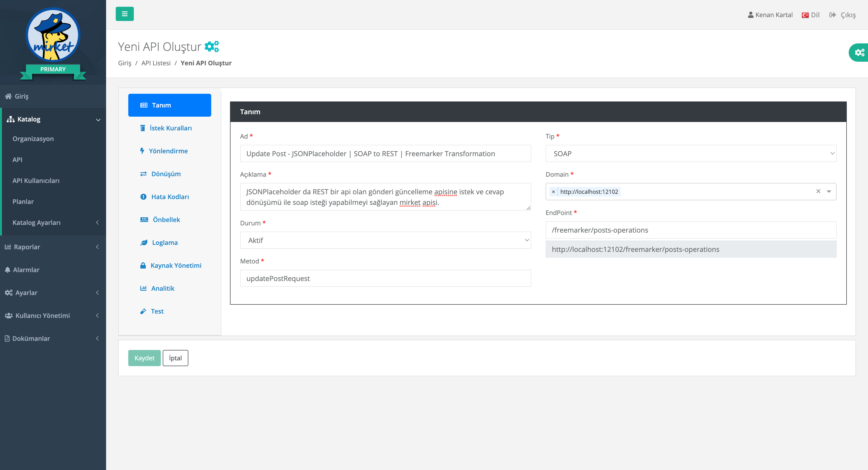Click the Hata Kodları exclamation icon

coord(143,197)
